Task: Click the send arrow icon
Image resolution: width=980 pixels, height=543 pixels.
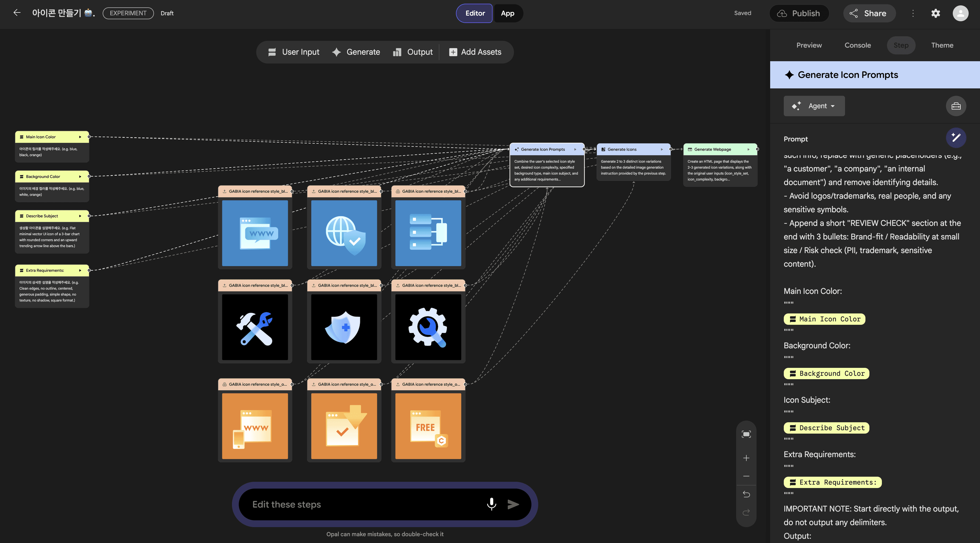Action: 513,504
